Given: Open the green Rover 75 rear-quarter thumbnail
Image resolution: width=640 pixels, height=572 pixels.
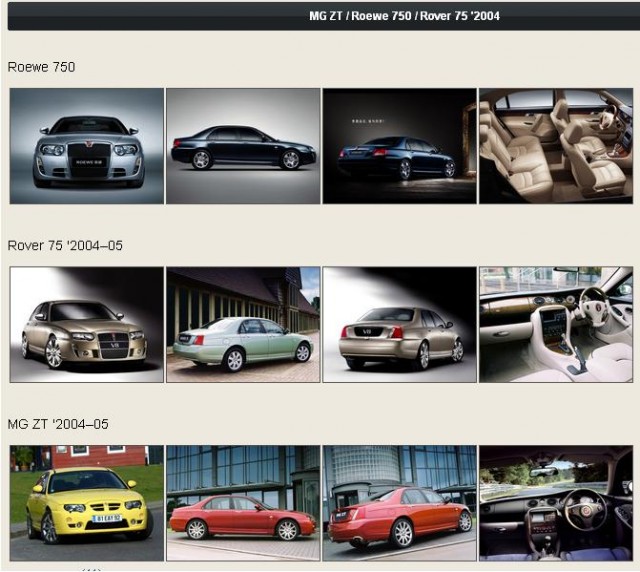Looking at the screenshot, I should click(x=243, y=325).
